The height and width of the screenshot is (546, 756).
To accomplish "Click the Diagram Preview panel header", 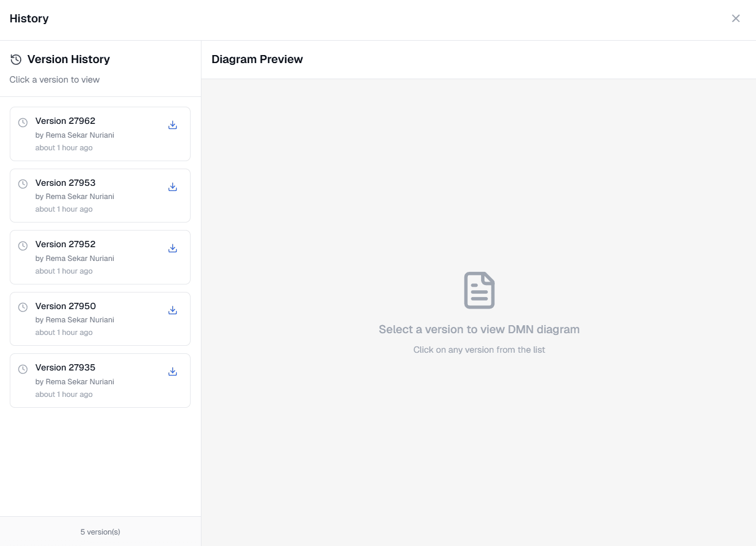I will tap(257, 59).
